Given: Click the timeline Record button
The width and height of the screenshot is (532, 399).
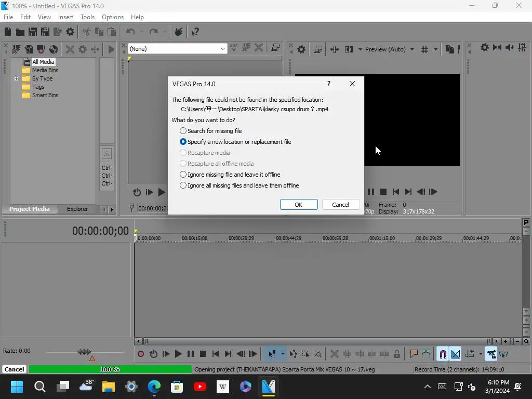Looking at the screenshot, I should pyautogui.click(x=140, y=354).
